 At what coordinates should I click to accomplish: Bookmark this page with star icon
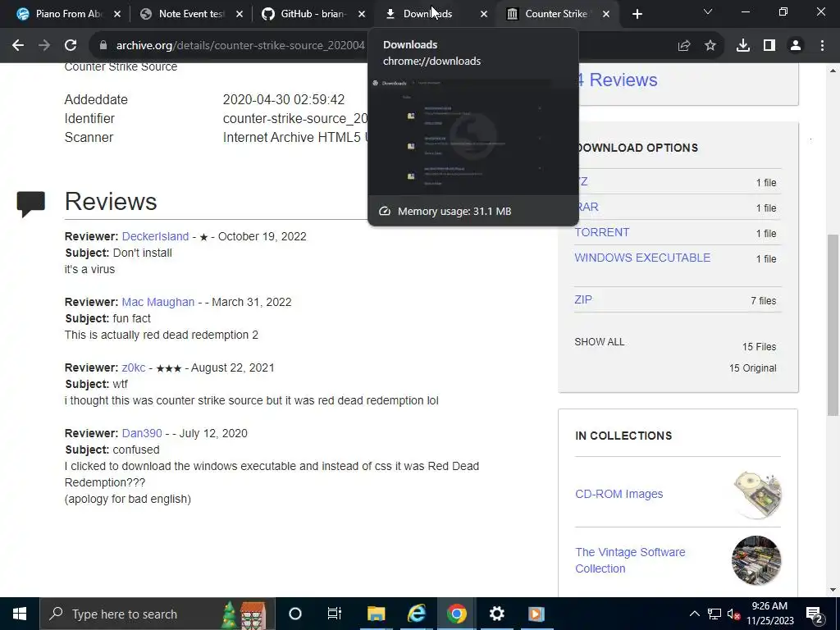[x=710, y=46]
